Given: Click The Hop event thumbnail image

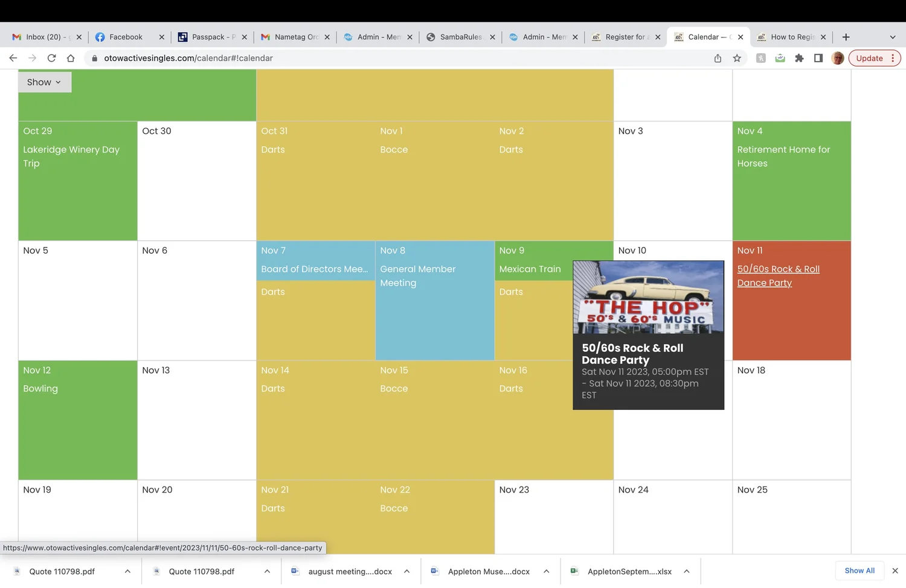Looking at the screenshot, I should tap(648, 298).
